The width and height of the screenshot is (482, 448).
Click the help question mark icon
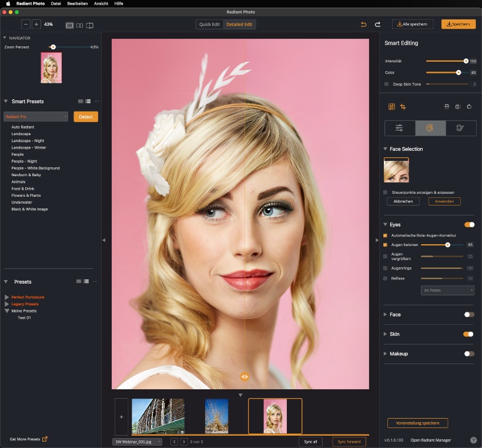(473, 440)
